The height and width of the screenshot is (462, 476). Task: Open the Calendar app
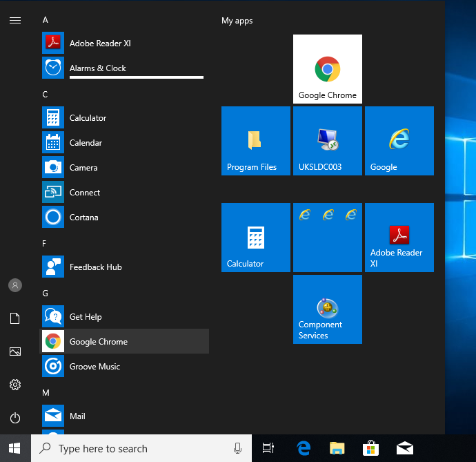click(124, 142)
